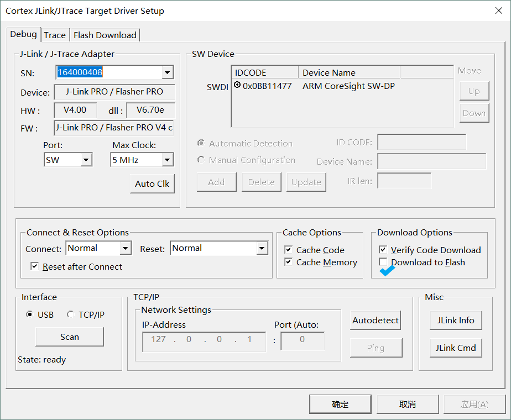Click the FW field J-Link PRO / Flasher PRO V4
The image size is (511, 420).
pos(114,128)
